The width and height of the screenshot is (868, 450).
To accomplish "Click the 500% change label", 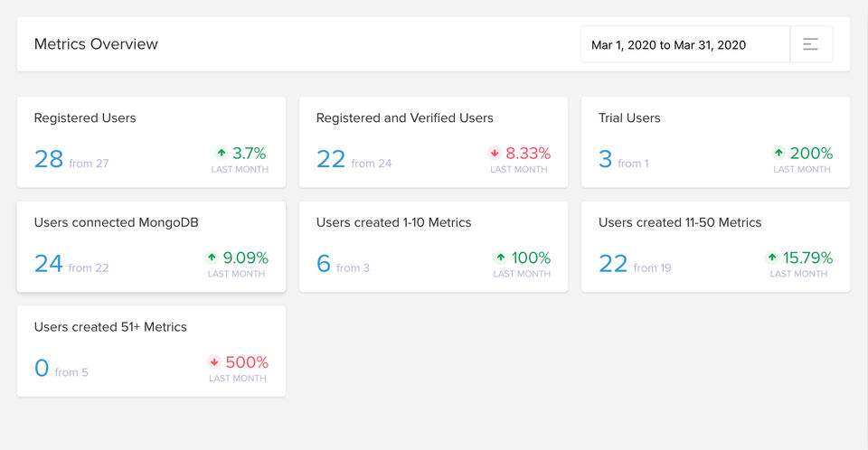I will pyautogui.click(x=247, y=362).
